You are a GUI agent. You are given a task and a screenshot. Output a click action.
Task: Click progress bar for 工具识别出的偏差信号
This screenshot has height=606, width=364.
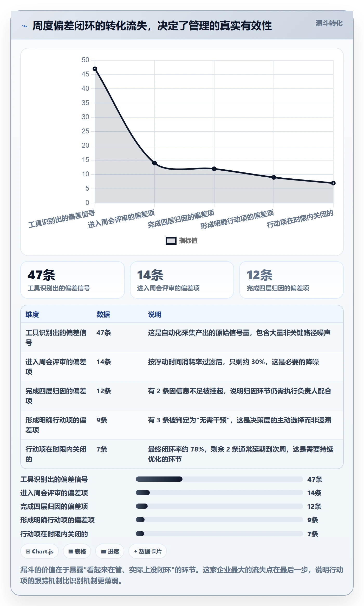219,479
